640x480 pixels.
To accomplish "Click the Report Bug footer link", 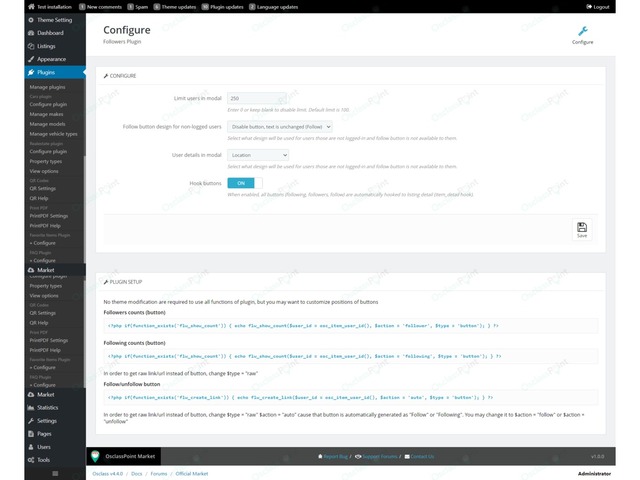I will click(x=333, y=456).
